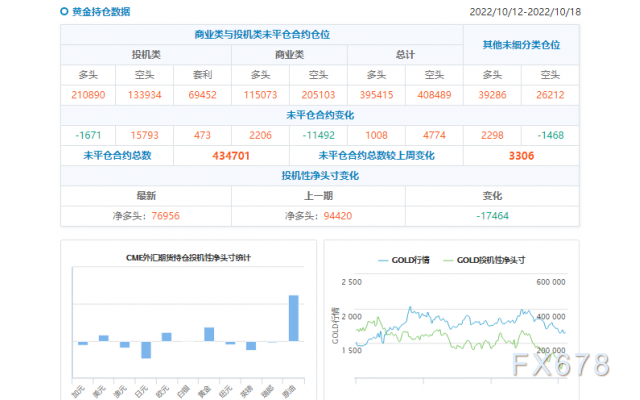Click the tall 原油 bar in chart
This screenshot has width=640, height=400.
pyautogui.click(x=293, y=318)
